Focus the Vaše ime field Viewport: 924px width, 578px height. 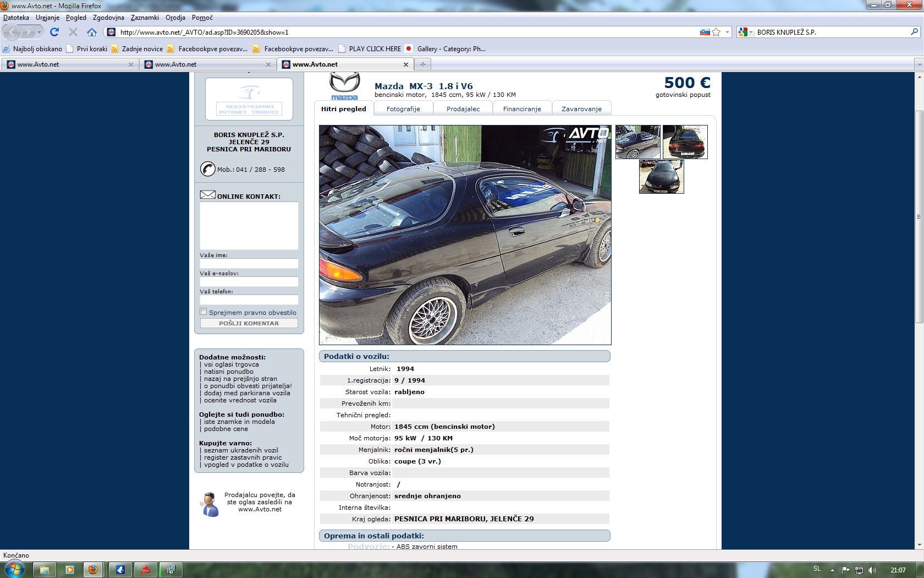pyautogui.click(x=249, y=264)
